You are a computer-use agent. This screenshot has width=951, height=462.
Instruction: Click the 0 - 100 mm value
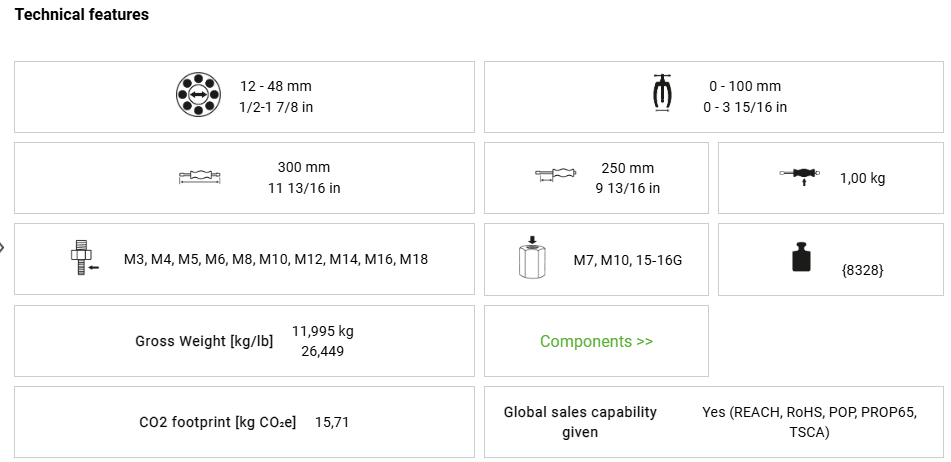tap(745, 87)
